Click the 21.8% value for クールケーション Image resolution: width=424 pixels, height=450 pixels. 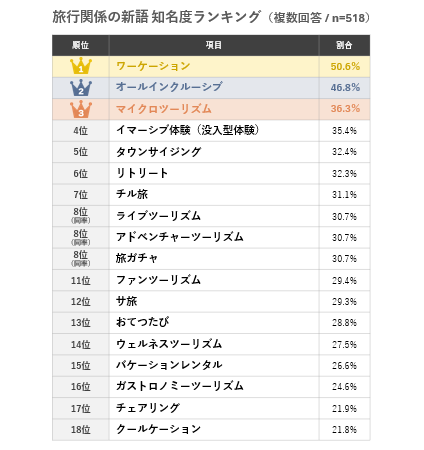[344, 429]
